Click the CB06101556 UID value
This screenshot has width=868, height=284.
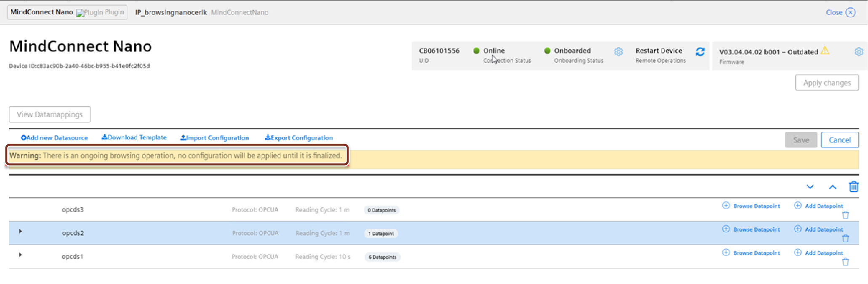439,51
